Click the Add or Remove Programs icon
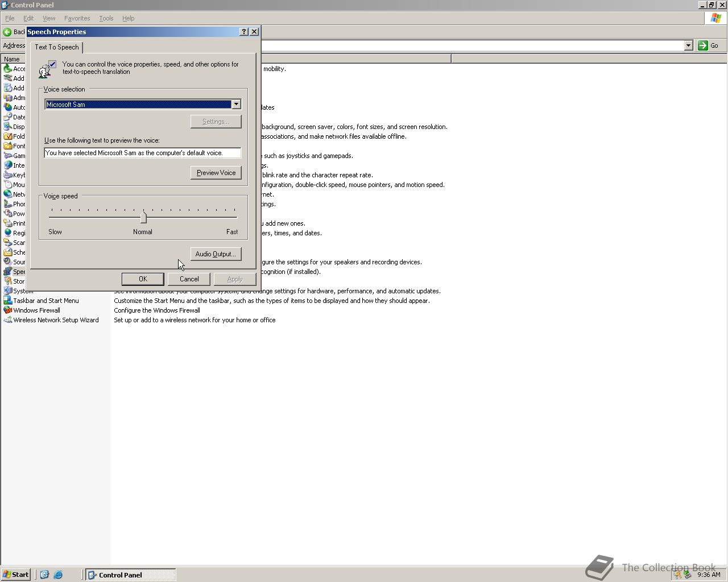This screenshot has width=728, height=582. click(x=8, y=88)
